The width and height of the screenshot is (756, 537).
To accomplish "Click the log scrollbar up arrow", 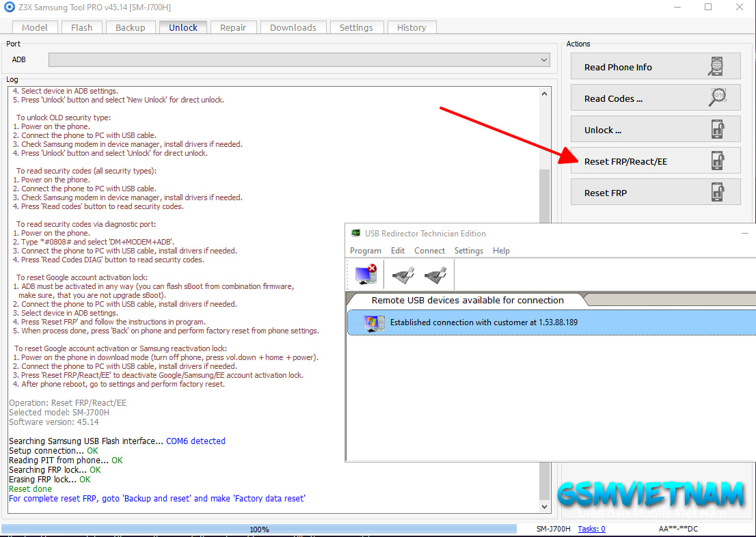I will coord(544,94).
